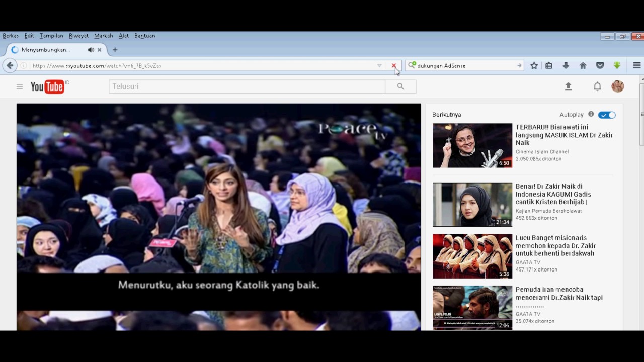Click the green download extension arrow
Image resolution: width=644 pixels, height=362 pixels.
[x=617, y=65]
